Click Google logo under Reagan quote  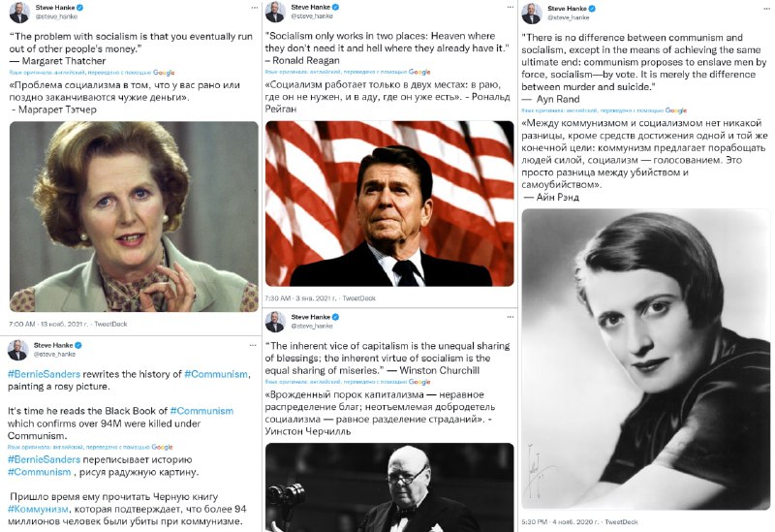pyautogui.click(x=419, y=72)
